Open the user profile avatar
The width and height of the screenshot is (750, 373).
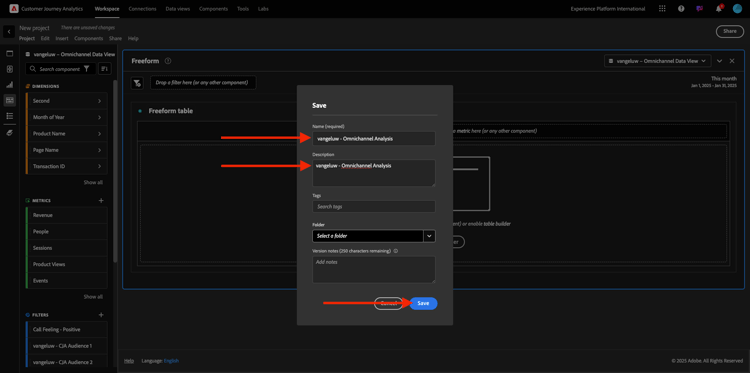737,9
